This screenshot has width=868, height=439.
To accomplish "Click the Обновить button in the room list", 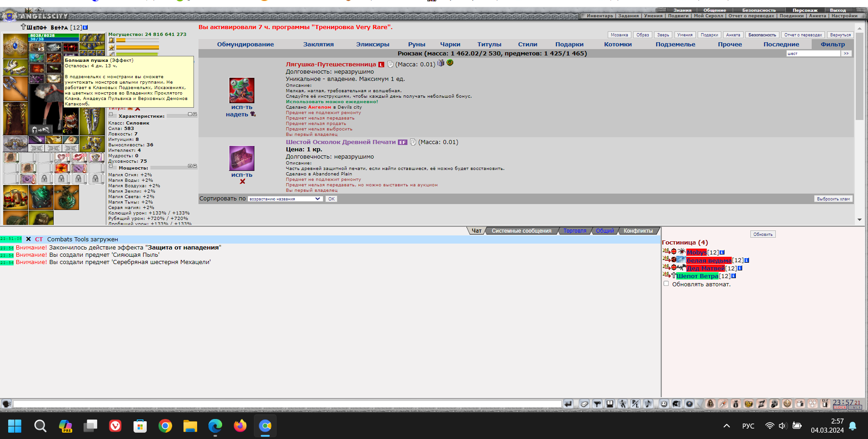I will coord(763,234).
